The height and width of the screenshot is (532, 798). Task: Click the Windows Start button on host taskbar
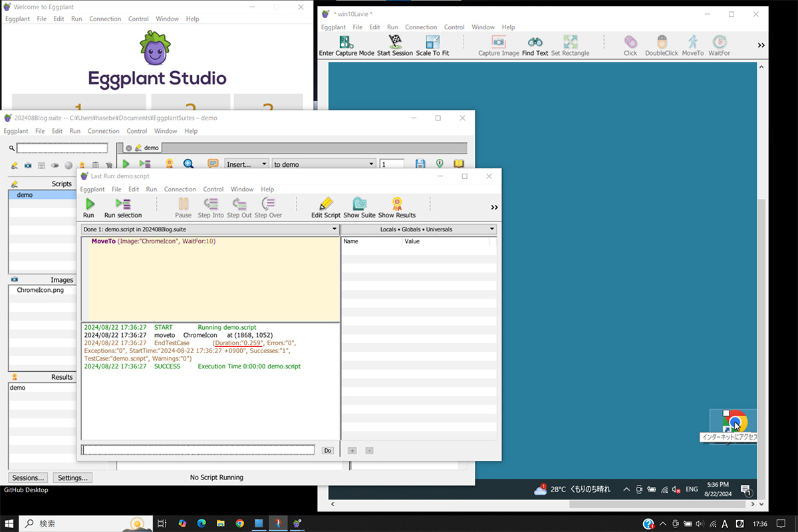pos(9,523)
